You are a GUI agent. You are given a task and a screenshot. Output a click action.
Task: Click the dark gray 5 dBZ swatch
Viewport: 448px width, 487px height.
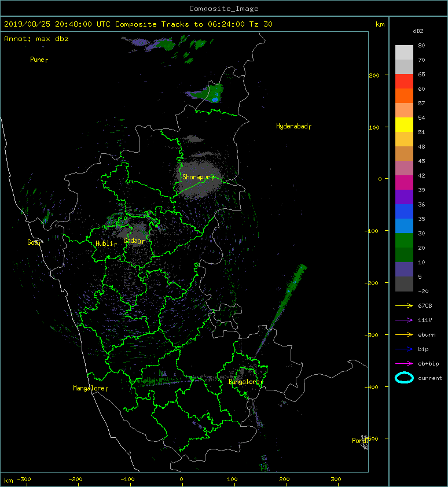tap(404, 284)
